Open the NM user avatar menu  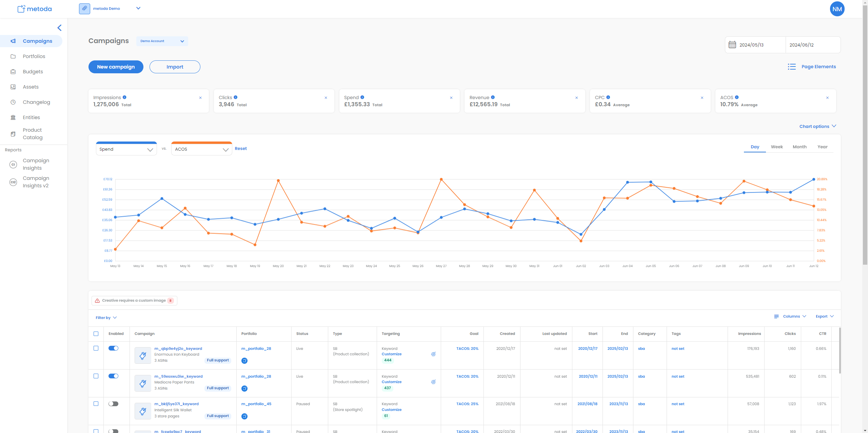837,9
